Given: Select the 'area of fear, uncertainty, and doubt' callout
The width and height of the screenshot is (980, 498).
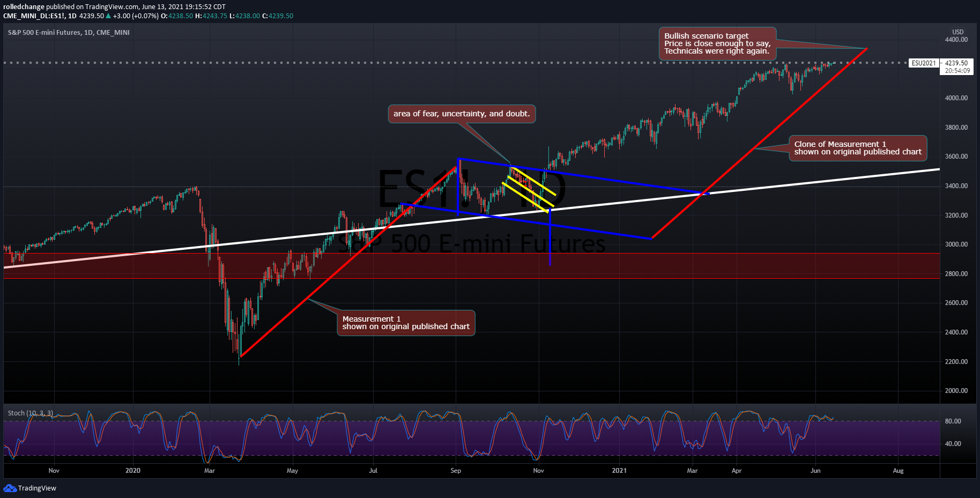Looking at the screenshot, I should click(x=462, y=114).
